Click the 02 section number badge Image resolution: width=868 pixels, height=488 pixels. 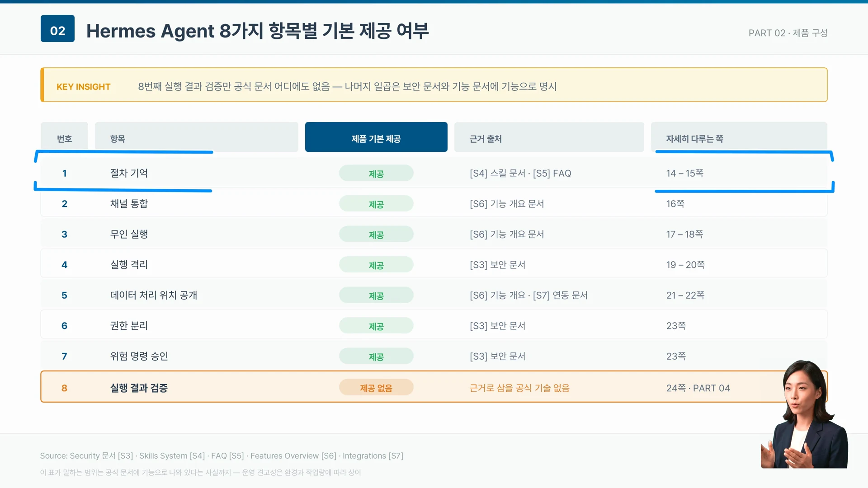pos(57,29)
